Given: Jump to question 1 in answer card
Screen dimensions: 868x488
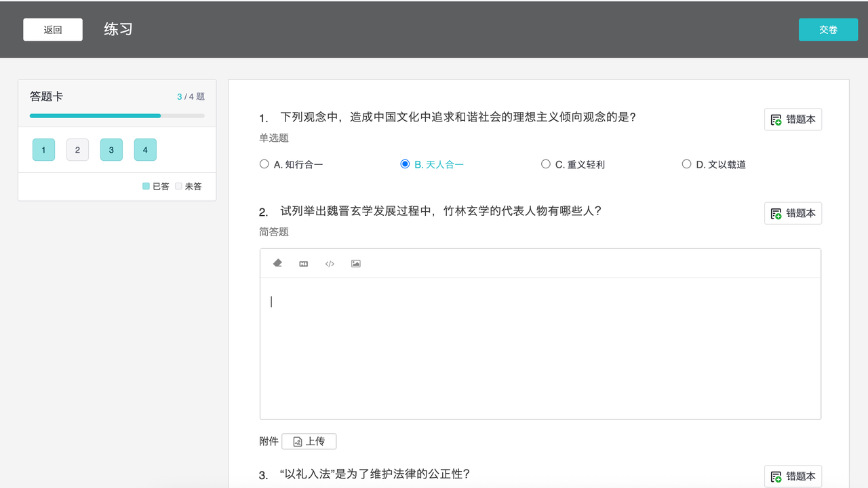Looking at the screenshot, I should pyautogui.click(x=43, y=150).
